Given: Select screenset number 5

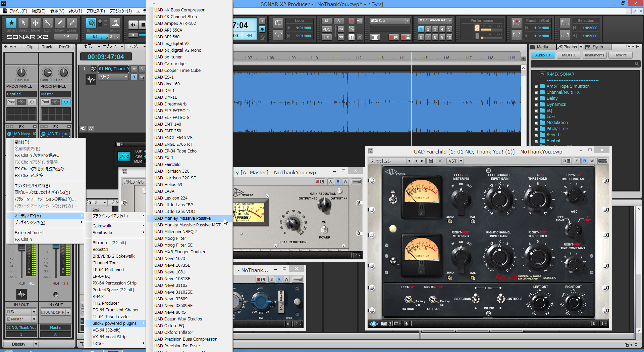Looking at the screenshot, I should click(x=449, y=29).
